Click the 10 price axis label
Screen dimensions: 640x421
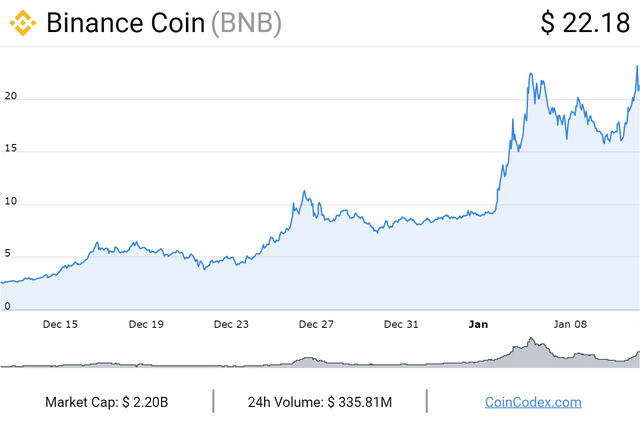tap(11, 201)
